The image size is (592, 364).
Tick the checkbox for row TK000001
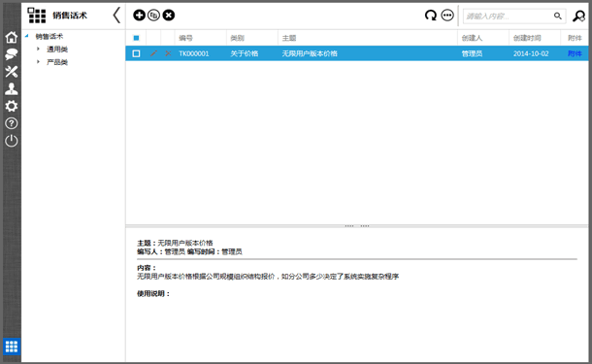click(x=136, y=53)
